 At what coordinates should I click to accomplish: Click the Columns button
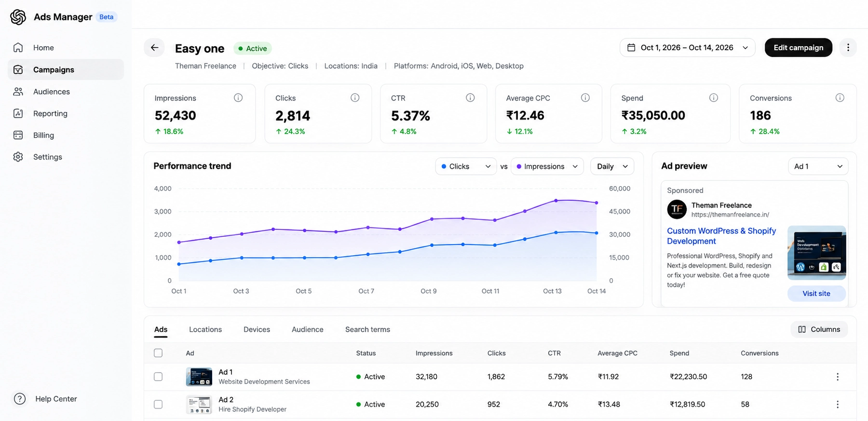[x=819, y=329]
